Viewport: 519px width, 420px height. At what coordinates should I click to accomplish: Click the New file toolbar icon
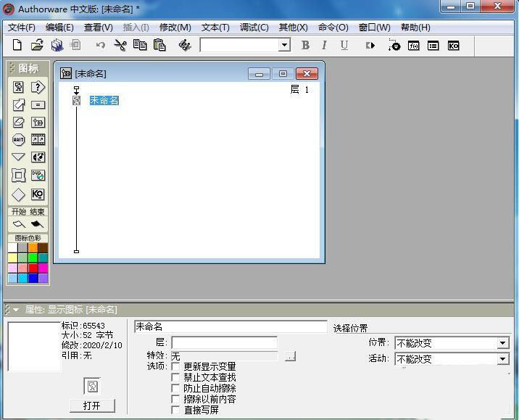pyautogui.click(x=17, y=45)
